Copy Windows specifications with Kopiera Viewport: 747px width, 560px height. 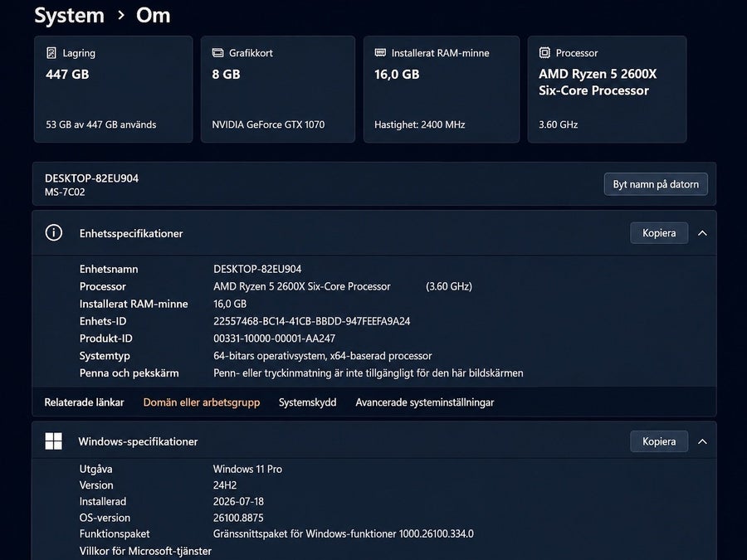pos(659,441)
